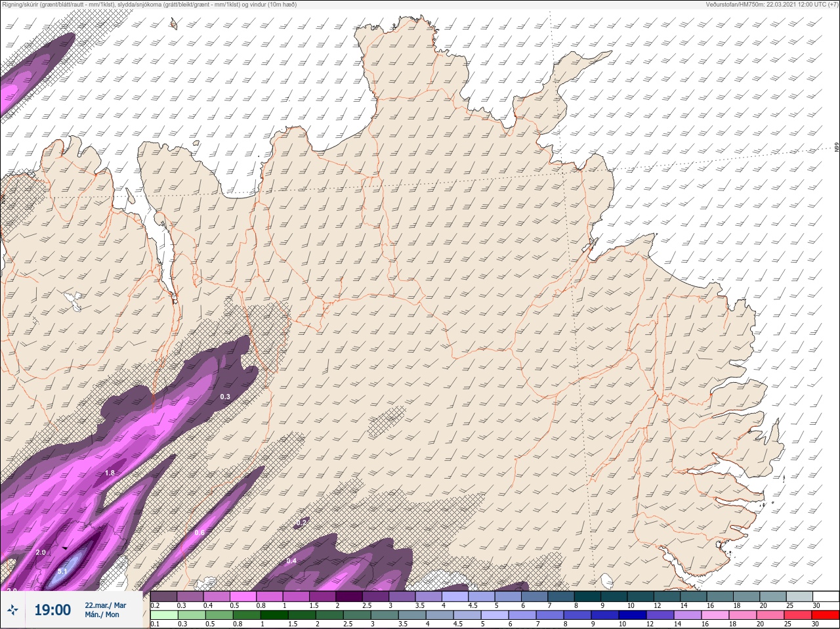
Task: Click the bright magenta 0.5 swatch in upper legend
Action: (243, 596)
